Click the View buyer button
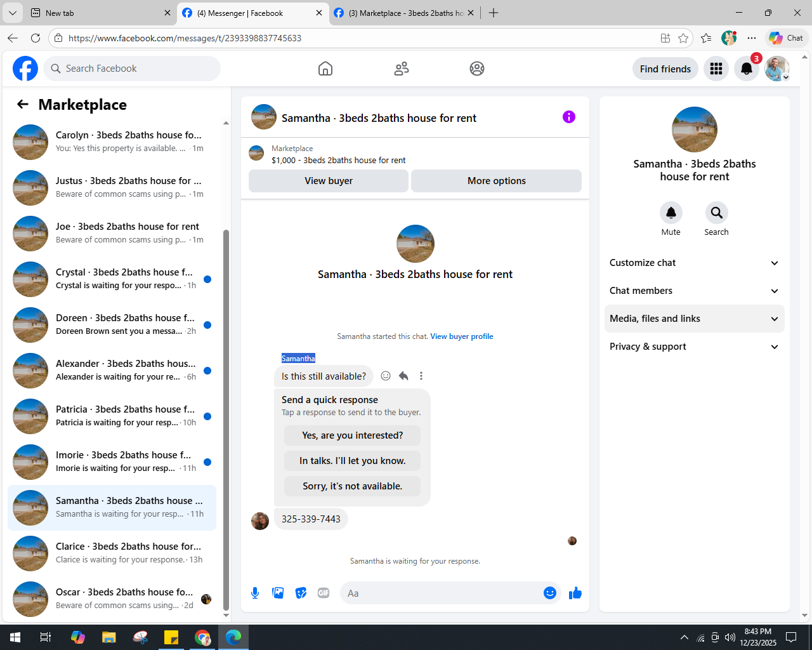 [x=329, y=181]
